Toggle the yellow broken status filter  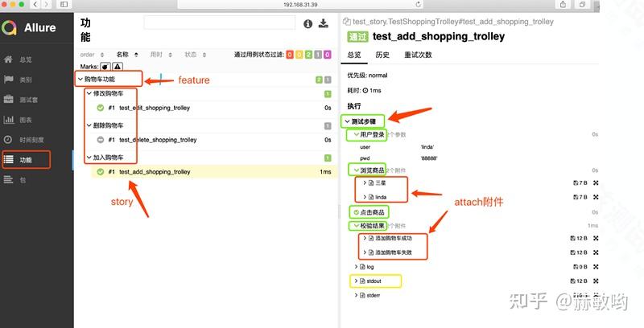[x=299, y=55]
